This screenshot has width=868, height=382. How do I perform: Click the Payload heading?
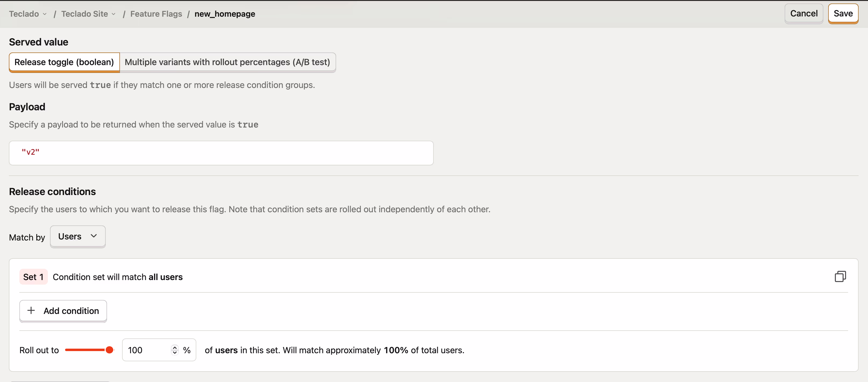pos(27,107)
